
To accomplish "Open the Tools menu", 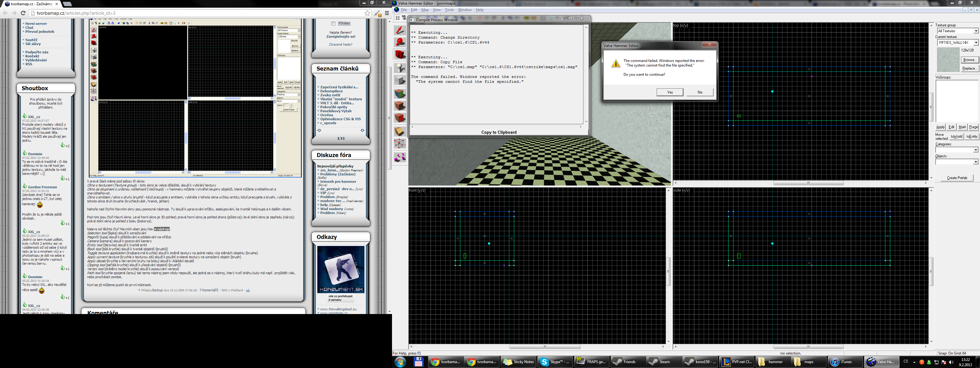I will (449, 10).
